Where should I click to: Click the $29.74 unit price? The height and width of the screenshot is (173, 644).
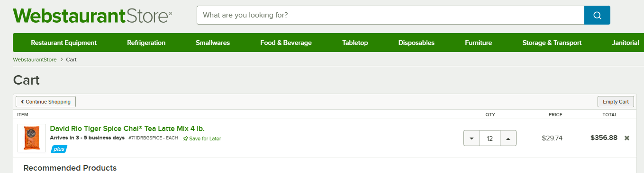tap(552, 138)
